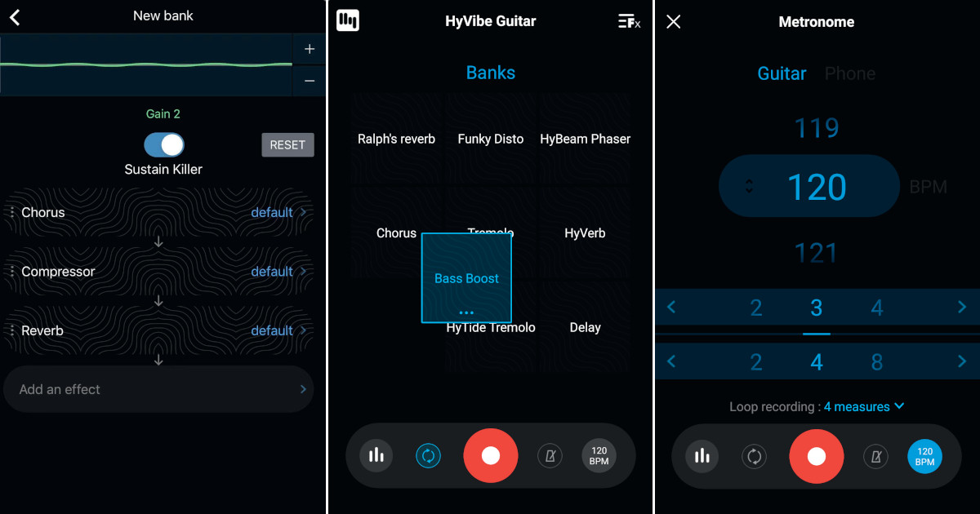This screenshot has width=980, height=514.
Task: Switch to the Guitar metronome tab
Action: pyautogui.click(x=782, y=73)
